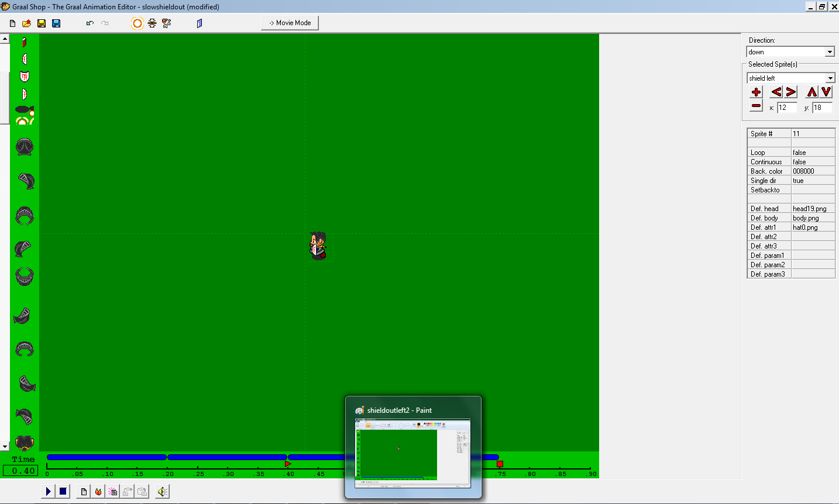The height and width of the screenshot is (504, 839).
Task: Toggle sound with the speaker button
Action: click(162, 492)
